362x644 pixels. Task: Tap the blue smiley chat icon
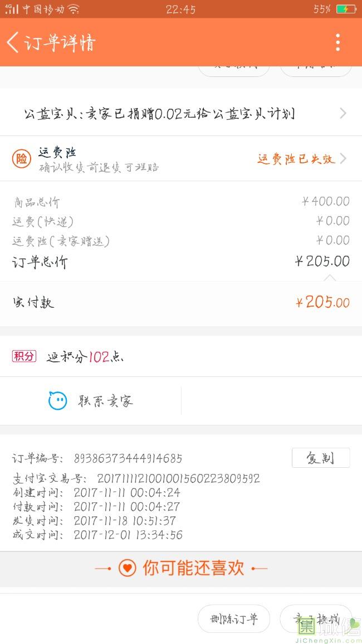pos(57,400)
